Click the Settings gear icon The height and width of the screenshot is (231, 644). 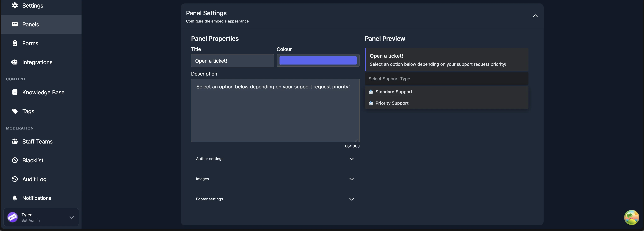coord(15,5)
